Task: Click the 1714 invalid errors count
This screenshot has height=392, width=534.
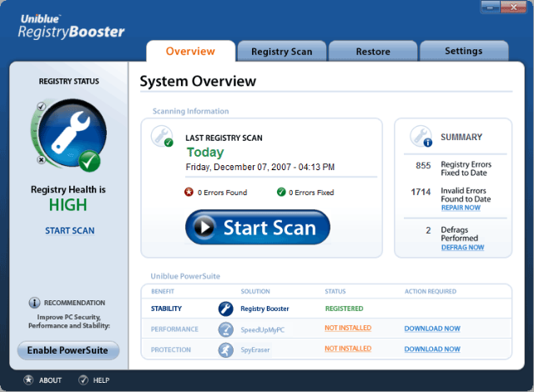Action: coord(421,192)
